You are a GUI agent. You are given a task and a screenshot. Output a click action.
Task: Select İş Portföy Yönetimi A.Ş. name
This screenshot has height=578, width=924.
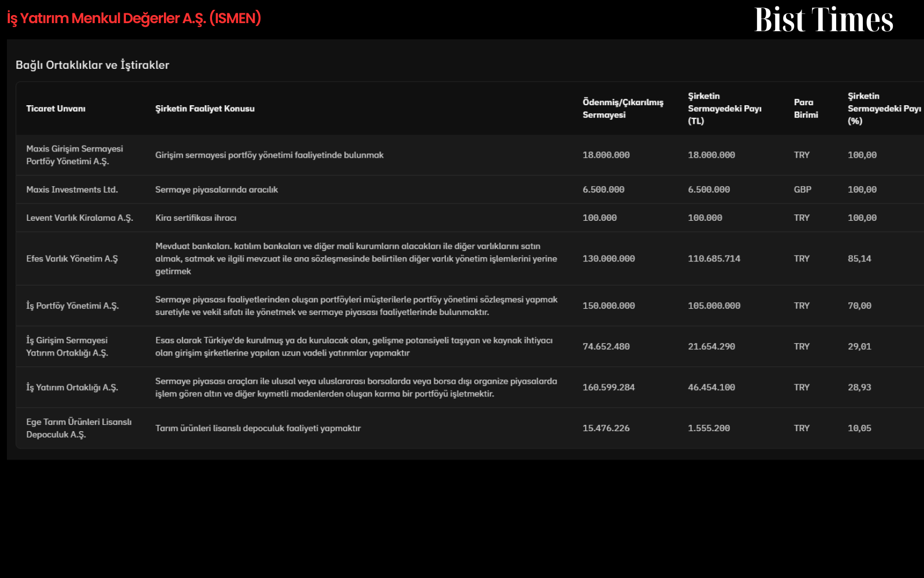pos(72,306)
